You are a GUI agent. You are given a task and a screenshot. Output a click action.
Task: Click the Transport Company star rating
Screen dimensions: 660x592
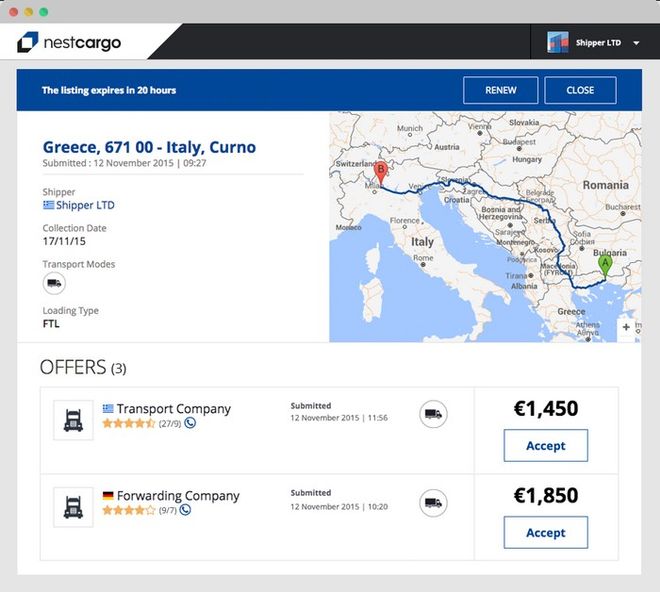click(x=128, y=423)
